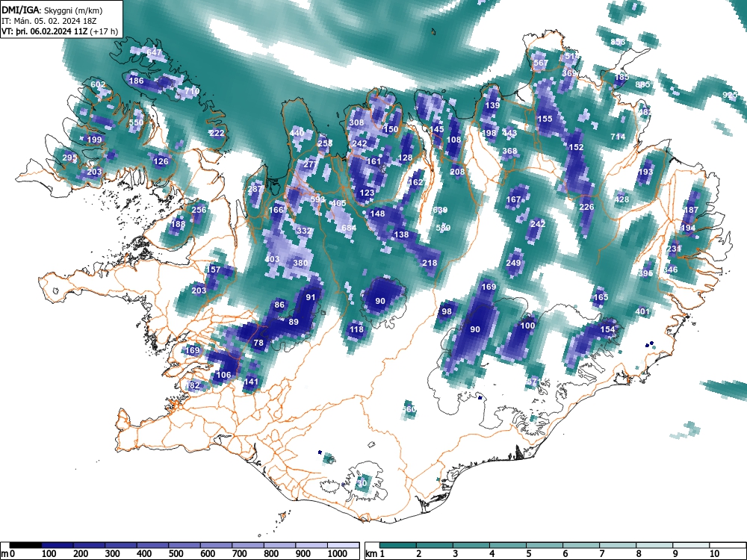Click the visibility value 186
This screenshot has height=560, width=747.
(x=136, y=81)
